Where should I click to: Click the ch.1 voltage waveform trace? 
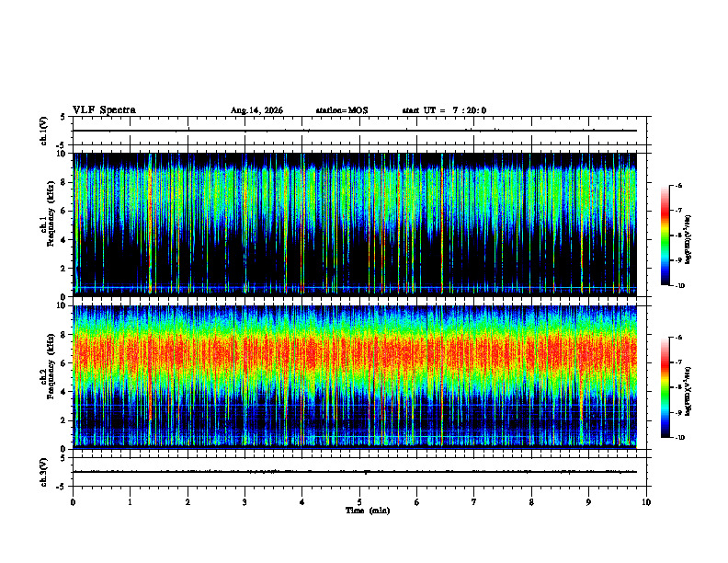355,131
